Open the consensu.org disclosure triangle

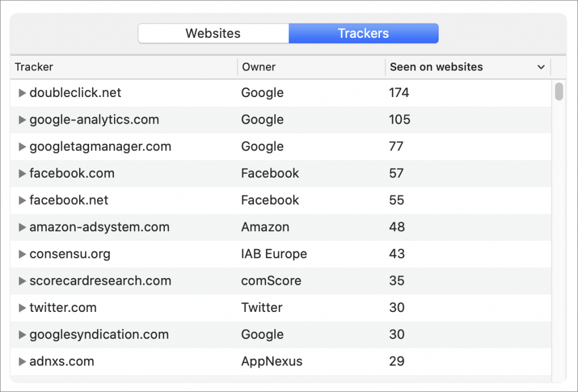[22, 254]
